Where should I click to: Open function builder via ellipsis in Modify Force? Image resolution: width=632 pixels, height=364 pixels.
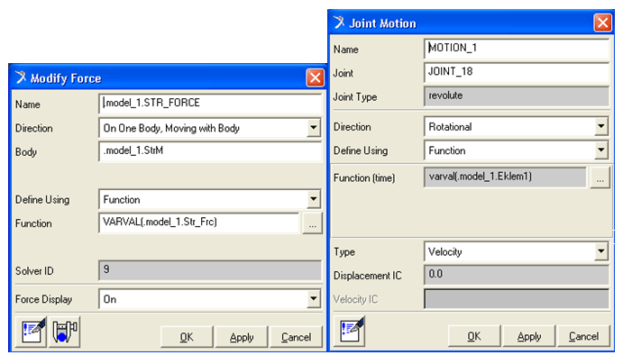click(312, 223)
